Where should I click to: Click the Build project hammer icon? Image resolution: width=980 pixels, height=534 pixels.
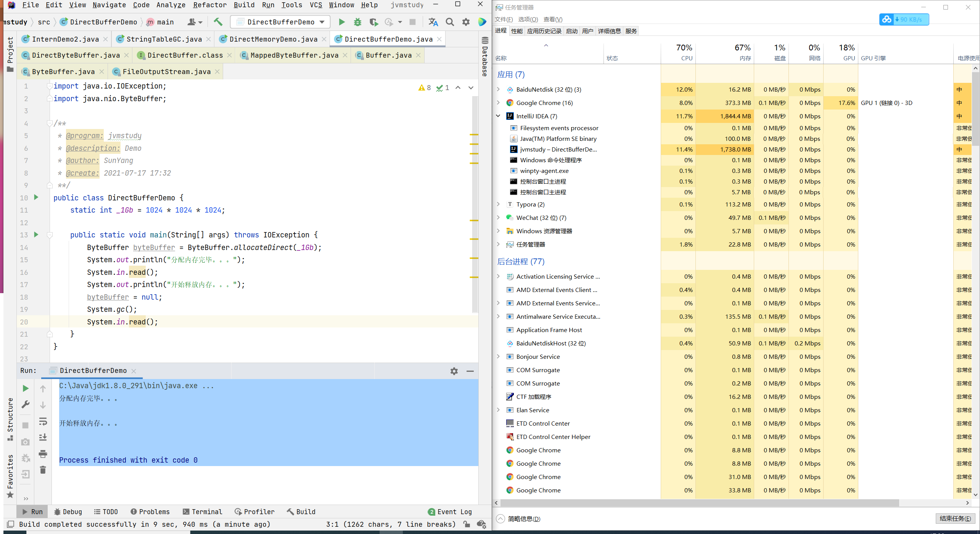coord(218,22)
